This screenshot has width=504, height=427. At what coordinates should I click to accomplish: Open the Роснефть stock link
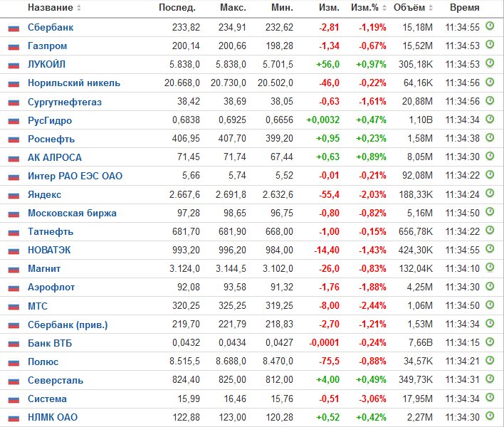click(51, 139)
